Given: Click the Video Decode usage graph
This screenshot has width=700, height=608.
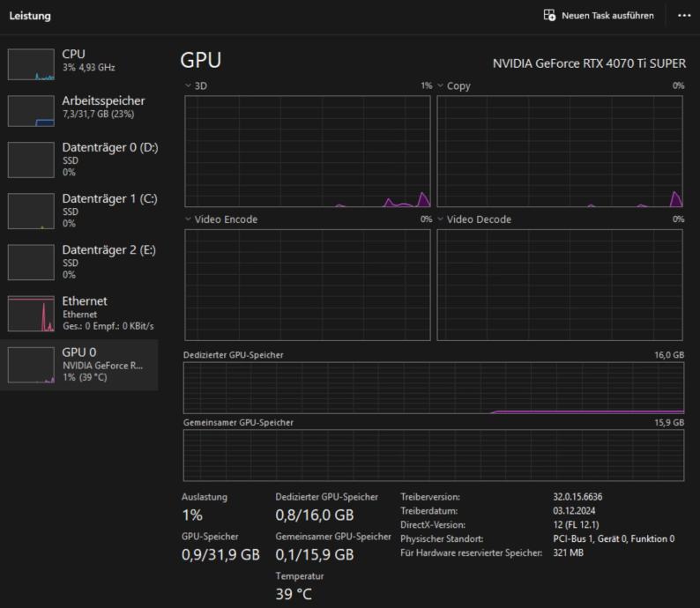Looking at the screenshot, I should [x=560, y=285].
